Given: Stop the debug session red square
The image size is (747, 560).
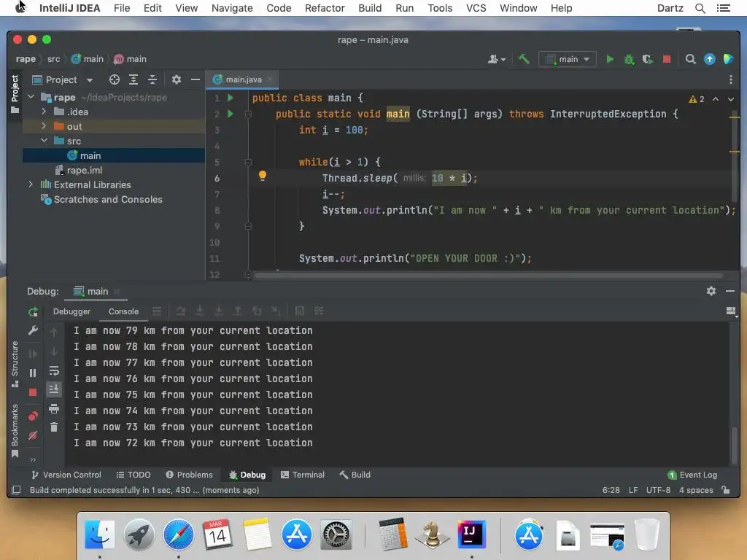Looking at the screenshot, I should pos(33,392).
